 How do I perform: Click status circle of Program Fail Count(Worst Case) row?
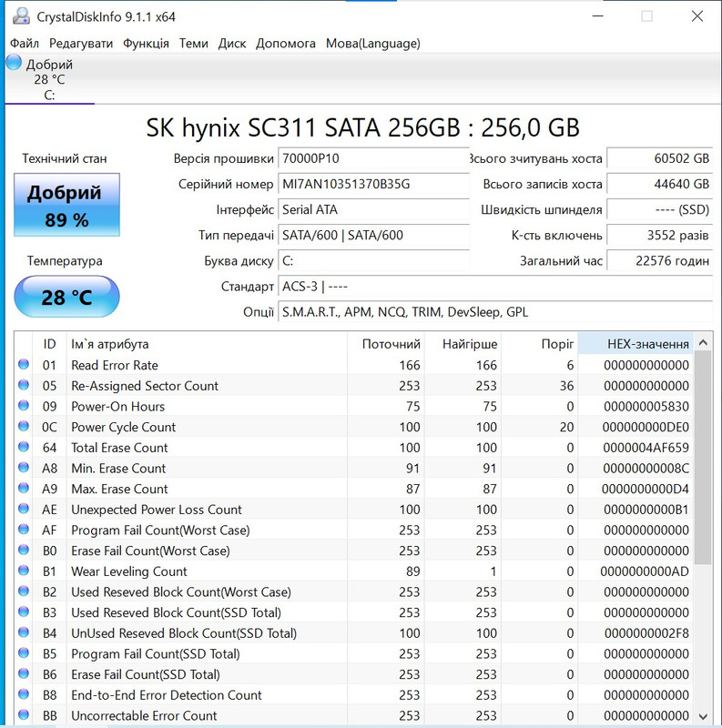point(24,530)
